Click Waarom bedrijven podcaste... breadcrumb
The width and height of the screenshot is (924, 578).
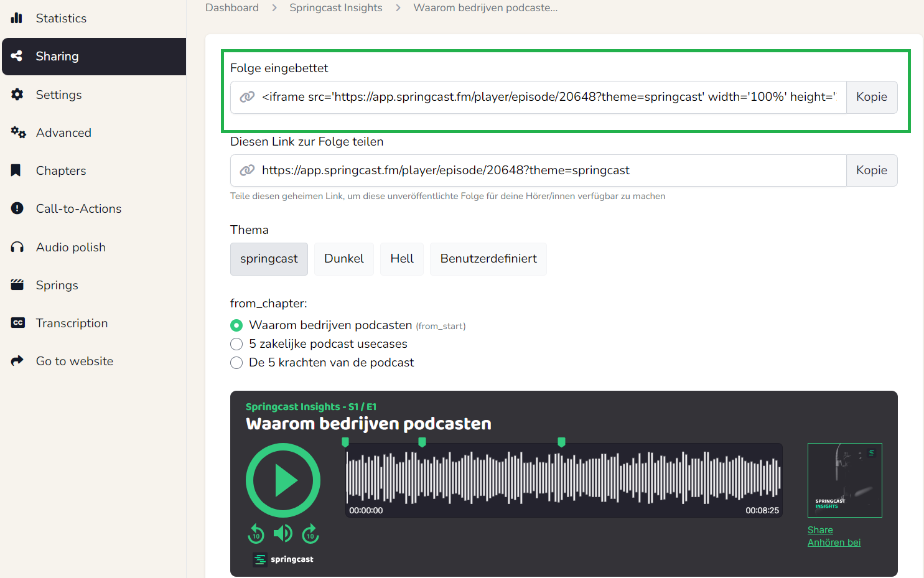pos(485,7)
